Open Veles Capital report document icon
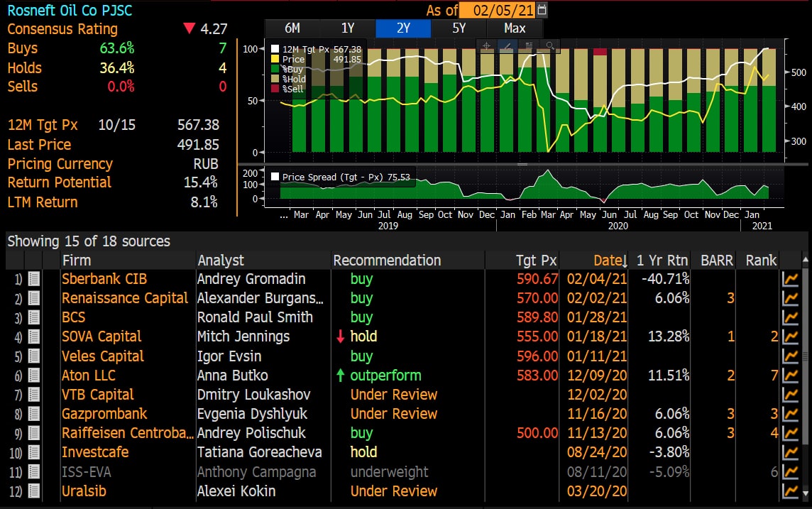 coord(33,356)
